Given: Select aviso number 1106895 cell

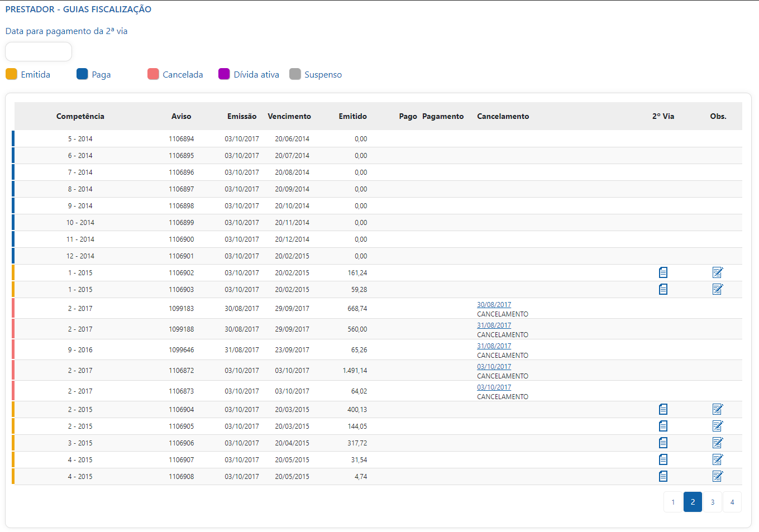Looking at the screenshot, I should (x=182, y=156).
